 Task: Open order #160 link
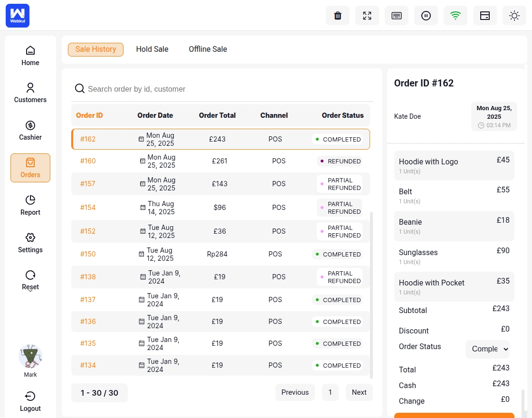pyautogui.click(x=88, y=161)
